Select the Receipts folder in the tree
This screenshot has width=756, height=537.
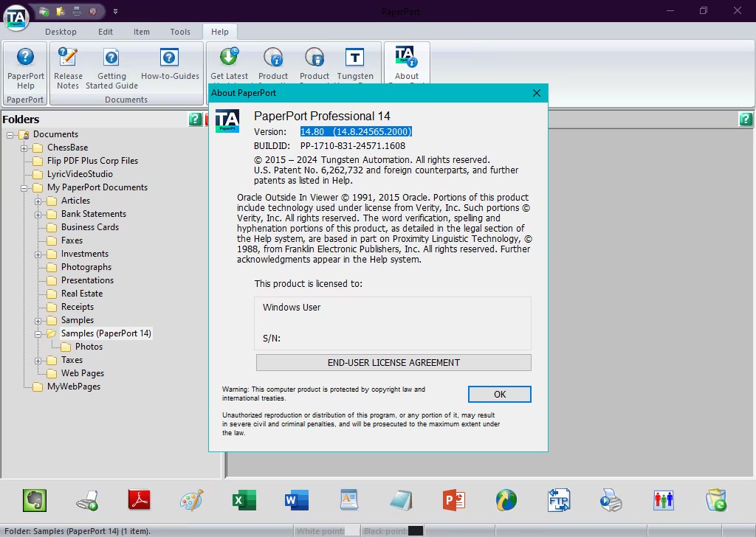78,307
